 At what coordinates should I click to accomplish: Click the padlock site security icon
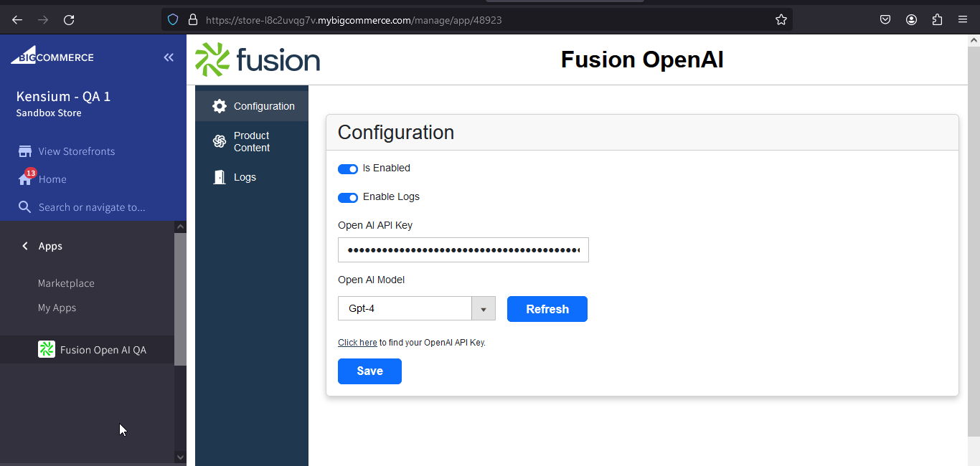192,20
